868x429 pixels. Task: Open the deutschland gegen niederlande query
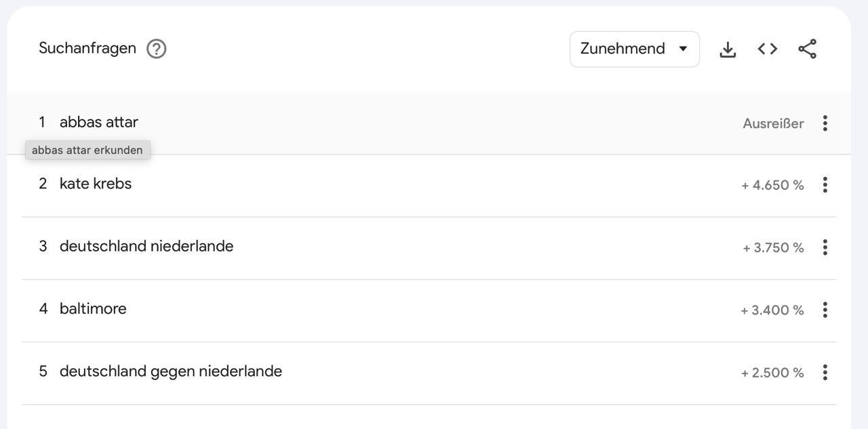click(171, 371)
